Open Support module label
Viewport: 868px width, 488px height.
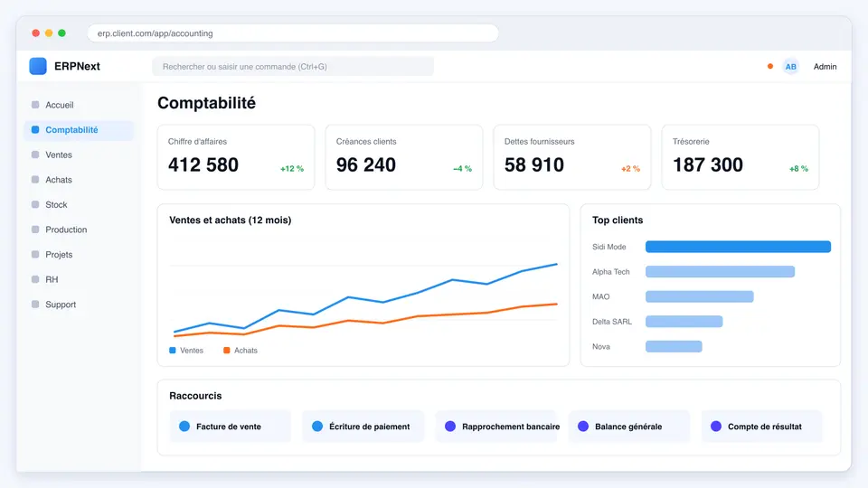(61, 305)
